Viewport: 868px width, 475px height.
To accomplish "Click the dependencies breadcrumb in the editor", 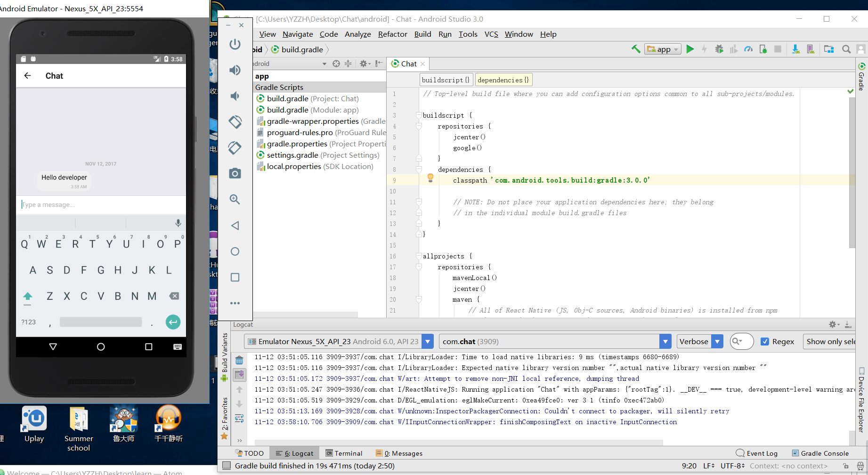I will [503, 80].
